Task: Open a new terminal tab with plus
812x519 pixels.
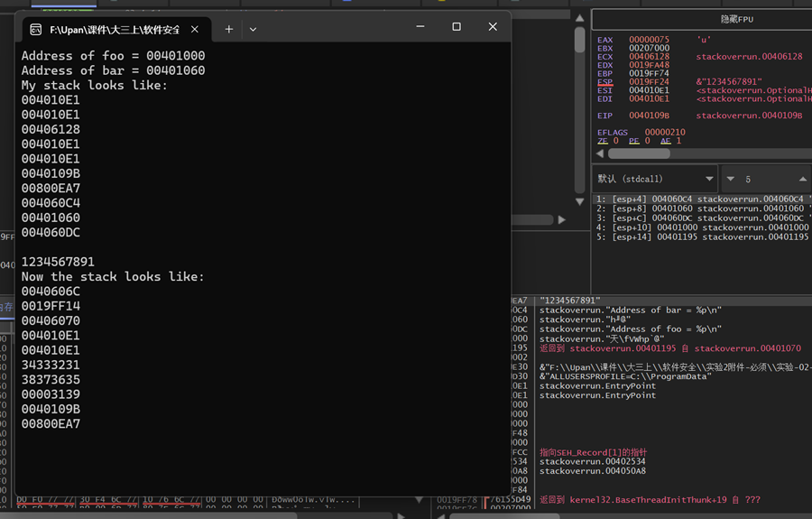Action: [229, 29]
